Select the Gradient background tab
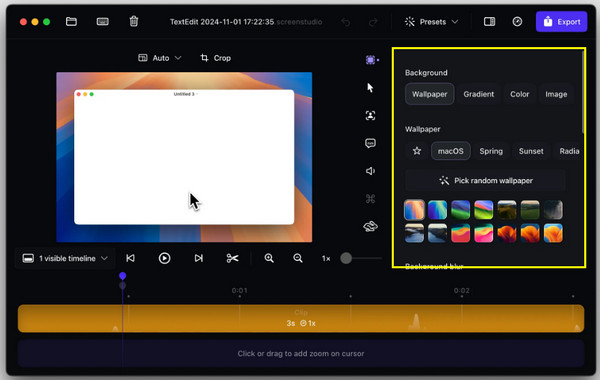 [x=479, y=94]
